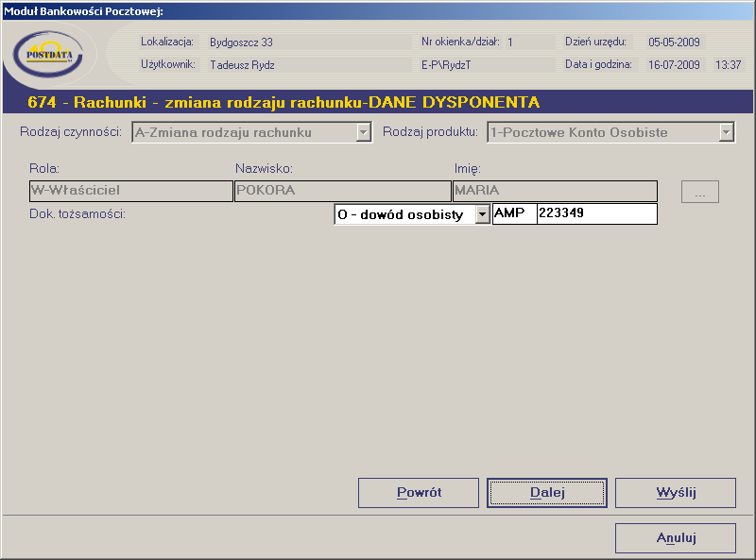Image resolution: width=756 pixels, height=560 pixels.
Task: Click the 'Użytkownik:' label
Action: 168,64
